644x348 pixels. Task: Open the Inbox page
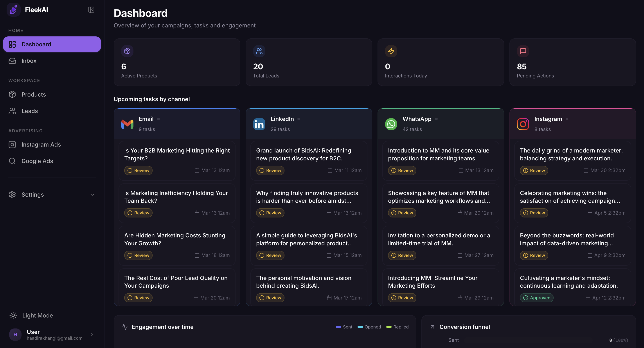coord(52,61)
